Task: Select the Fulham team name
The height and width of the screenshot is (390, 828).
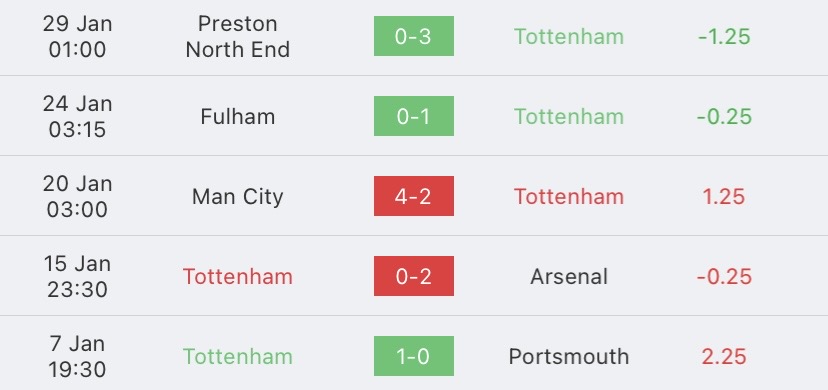Action: point(238,116)
